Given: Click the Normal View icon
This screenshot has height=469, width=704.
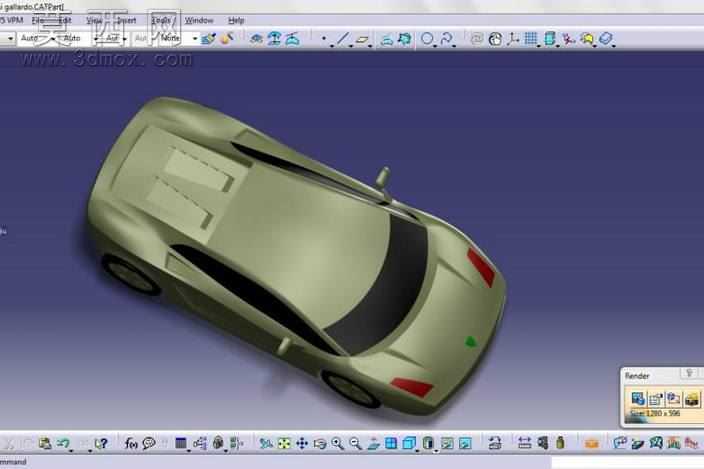Looking at the screenshot, I should click(374, 444).
